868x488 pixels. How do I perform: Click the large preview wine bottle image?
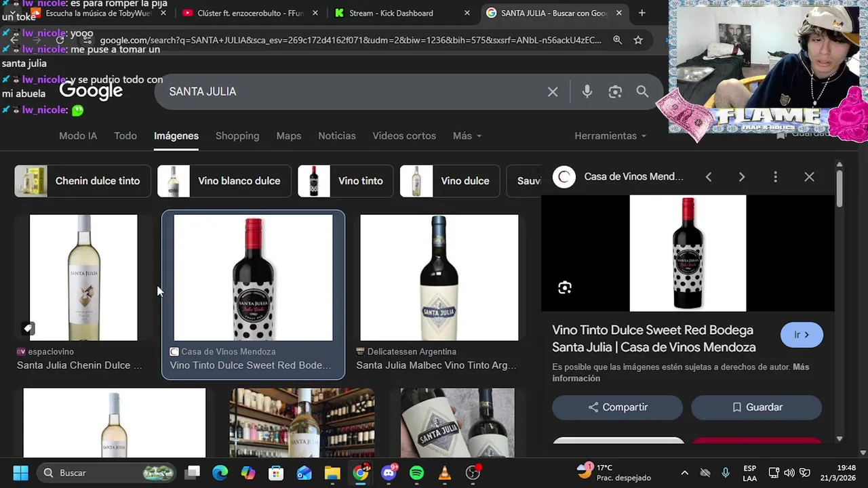688,253
